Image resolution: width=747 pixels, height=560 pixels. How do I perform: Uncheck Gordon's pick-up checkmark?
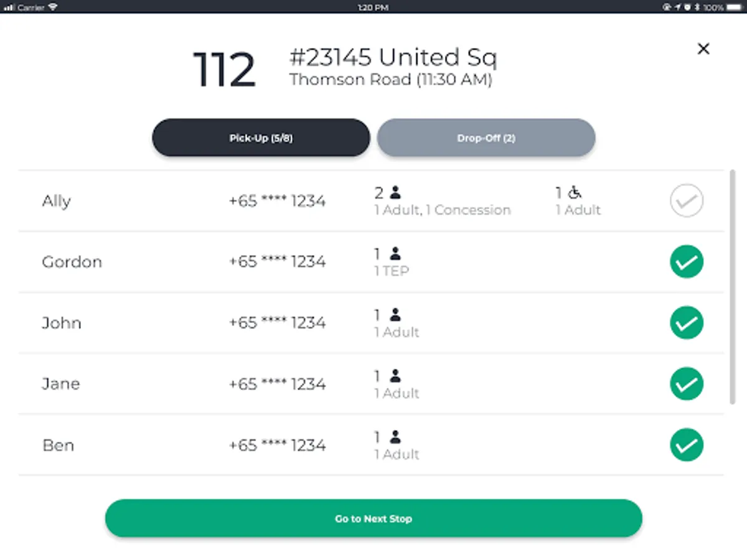687,262
